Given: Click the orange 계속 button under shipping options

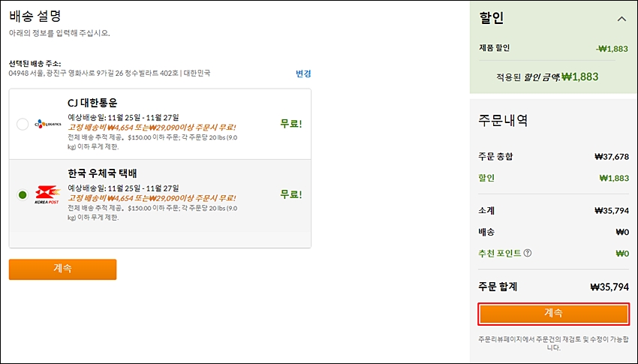Looking at the screenshot, I should 62,269.
